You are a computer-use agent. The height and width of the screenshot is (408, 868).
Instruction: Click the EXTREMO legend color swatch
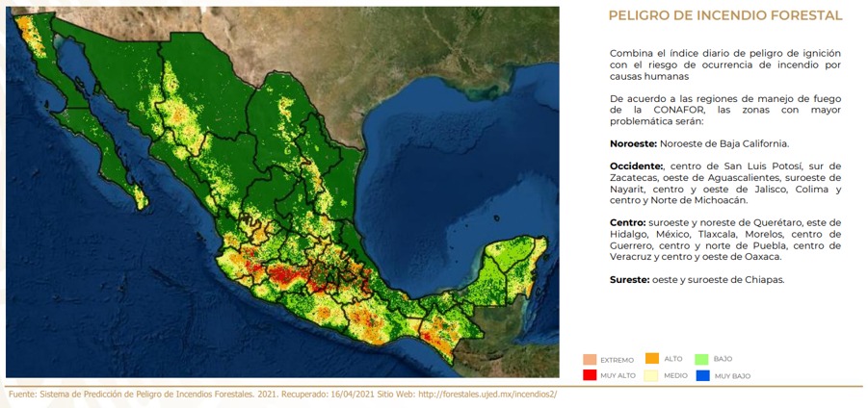point(589,360)
